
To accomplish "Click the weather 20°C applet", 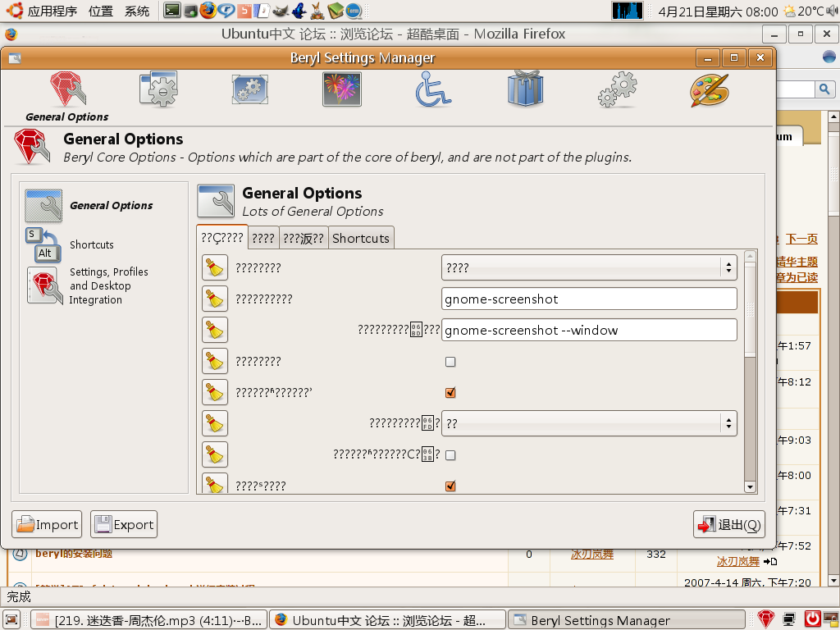I will click(803, 11).
